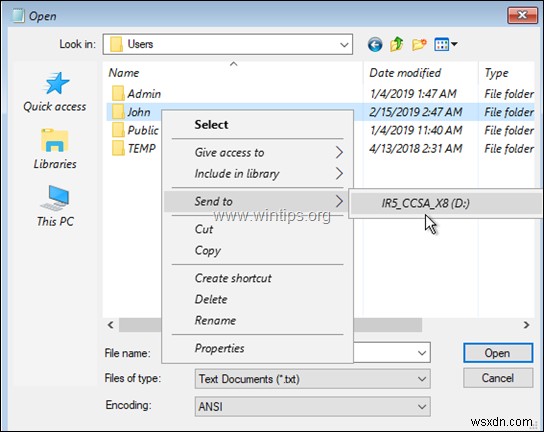Click the Open button
Screen dimensions: 544x432
pyautogui.click(x=498, y=353)
